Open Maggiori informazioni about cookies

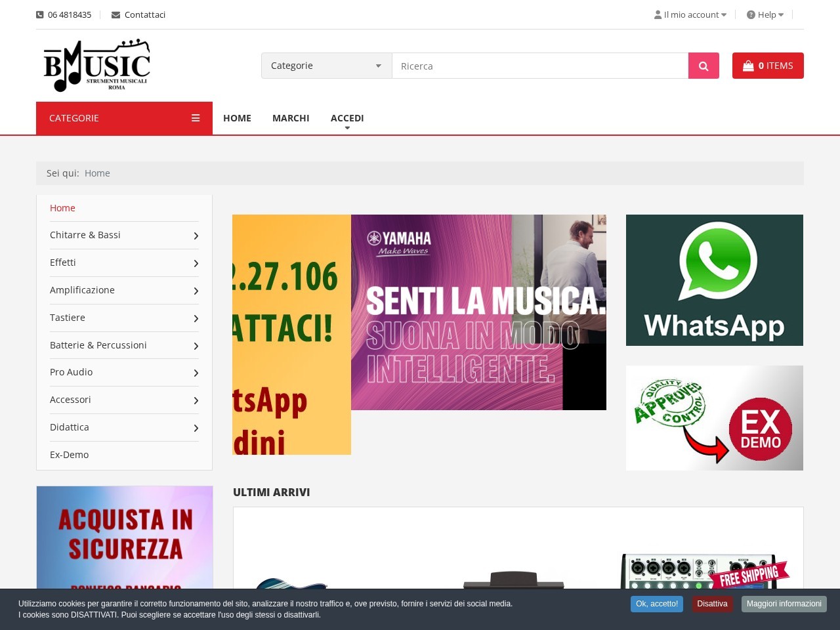(x=784, y=604)
